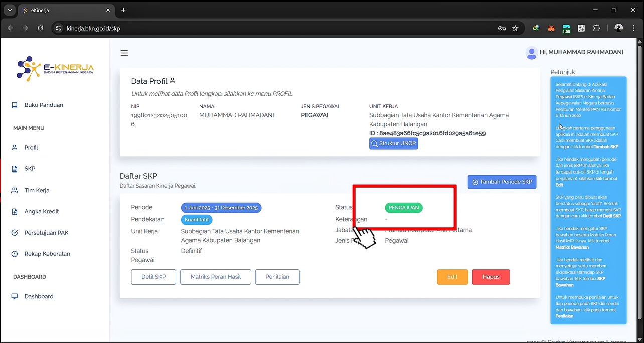The image size is (644, 343).
Task: Click the Struktur UNOR button
Action: pyautogui.click(x=393, y=144)
